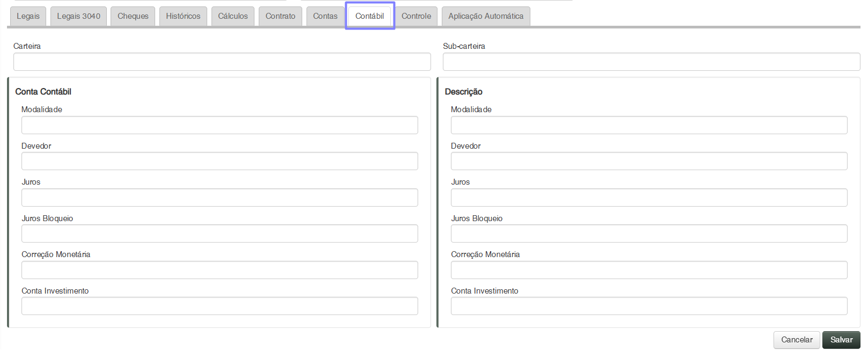Click Modalidade field under Descrição
Viewport: 868px width, 351px height.
pos(649,125)
